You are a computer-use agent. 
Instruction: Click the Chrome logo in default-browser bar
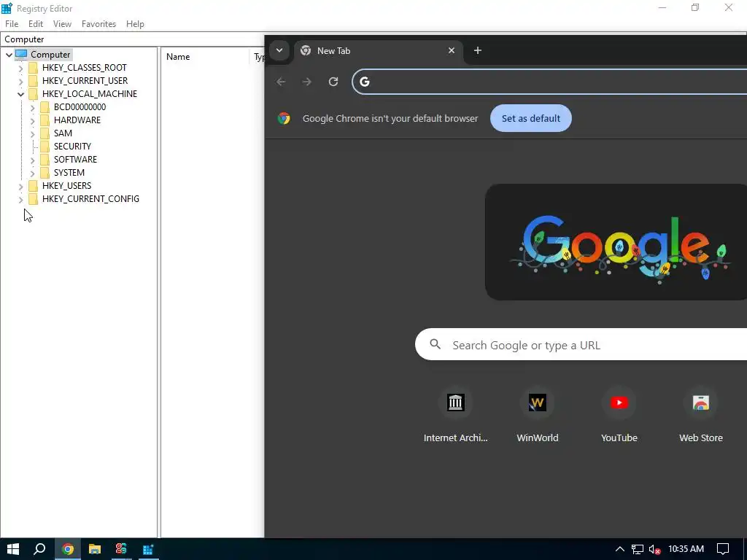click(x=284, y=119)
